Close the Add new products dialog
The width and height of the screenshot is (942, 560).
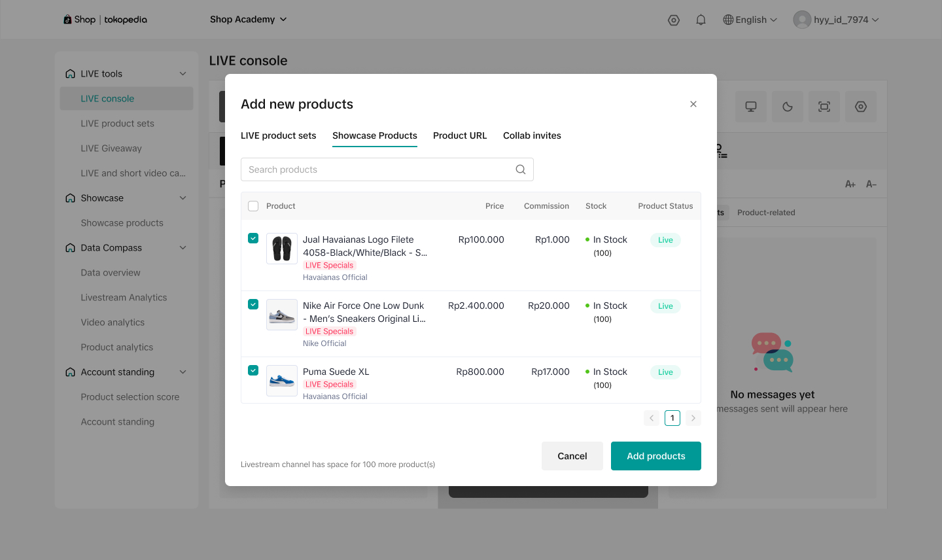point(693,104)
